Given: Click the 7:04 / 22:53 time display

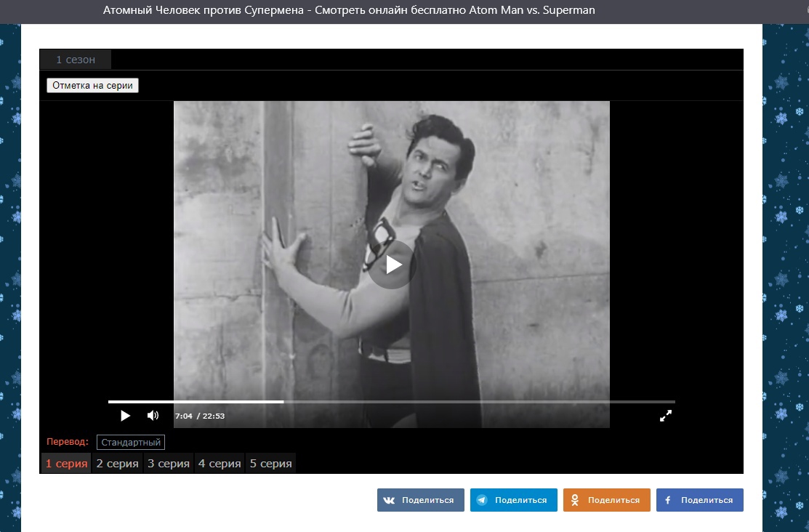Looking at the screenshot, I should coord(200,416).
